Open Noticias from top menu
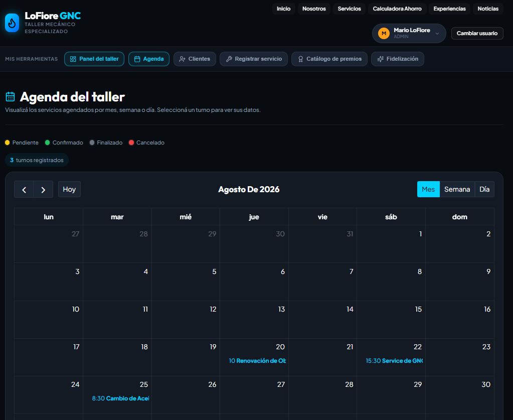Screen dimensions: 513x420 click(488, 9)
